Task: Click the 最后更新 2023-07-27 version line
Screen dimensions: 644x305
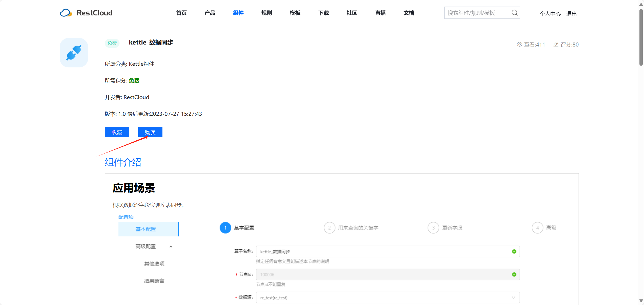Action: (x=153, y=114)
